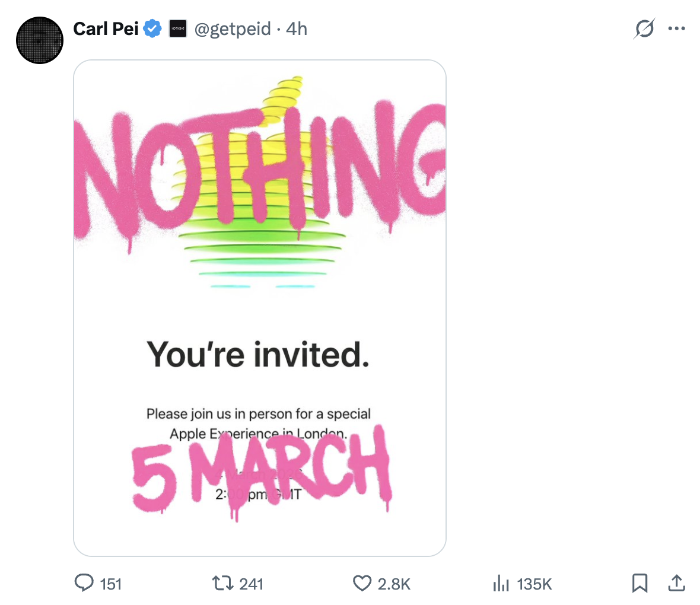Image resolution: width=700 pixels, height=605 pixels.
Task: Bookmark this post
Action: (639, 584)
